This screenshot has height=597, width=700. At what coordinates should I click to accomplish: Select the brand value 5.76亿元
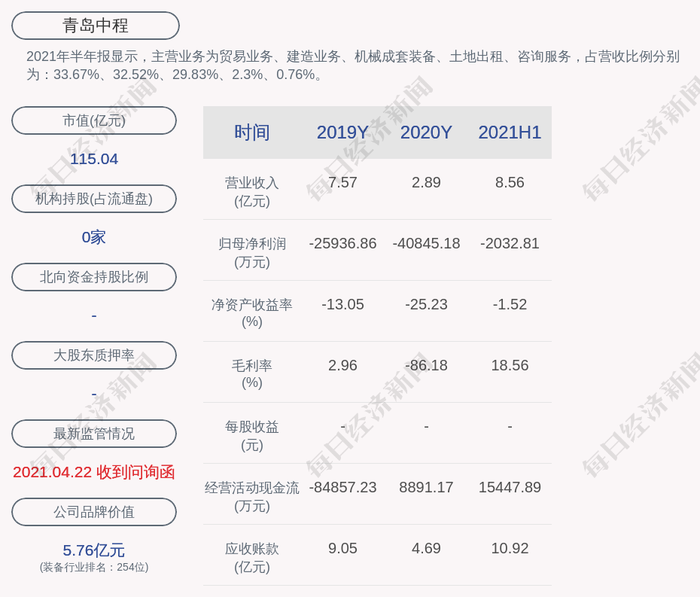[x=94, y=550]
